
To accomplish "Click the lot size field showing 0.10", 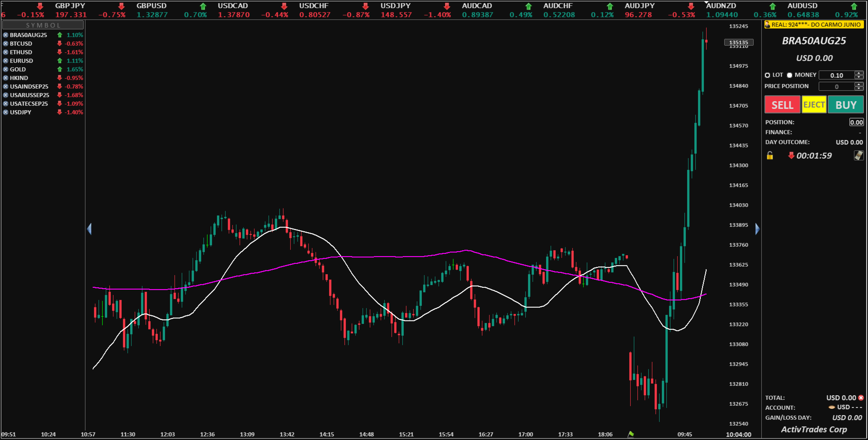I will 836,75.
